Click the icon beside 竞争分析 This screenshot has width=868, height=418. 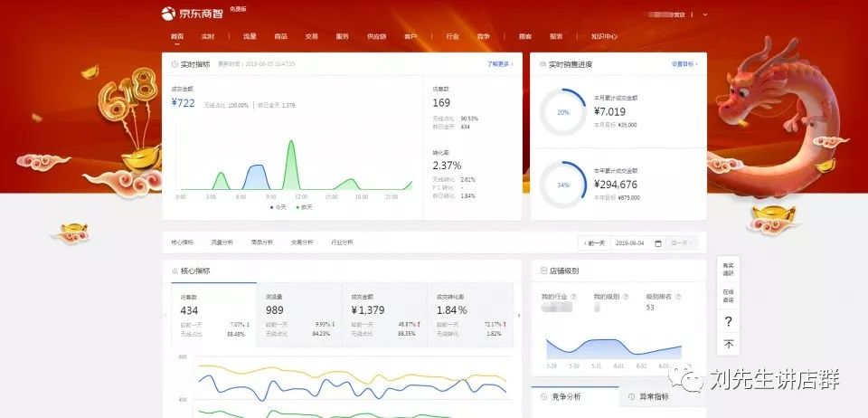pos(542,397)
